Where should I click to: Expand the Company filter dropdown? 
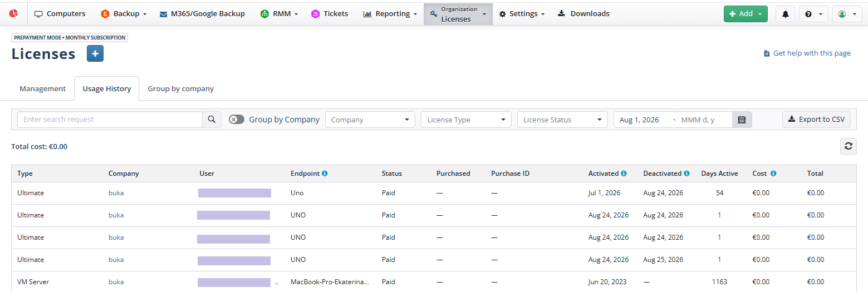tap(370, 120)
